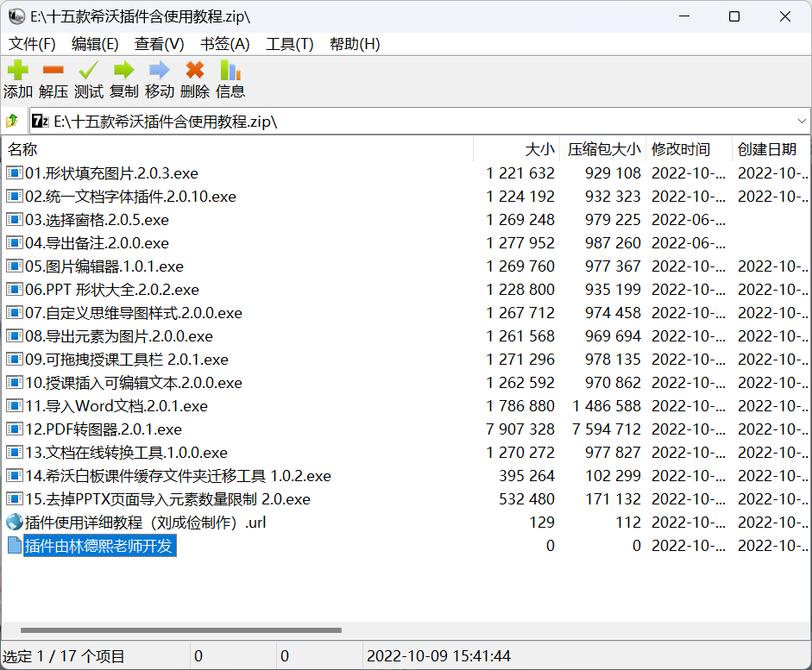Select the file 01.形状填充图片.2.0.3.exe
The width and height of the screenshot is (812, 670).
click(x=111, y=173)
